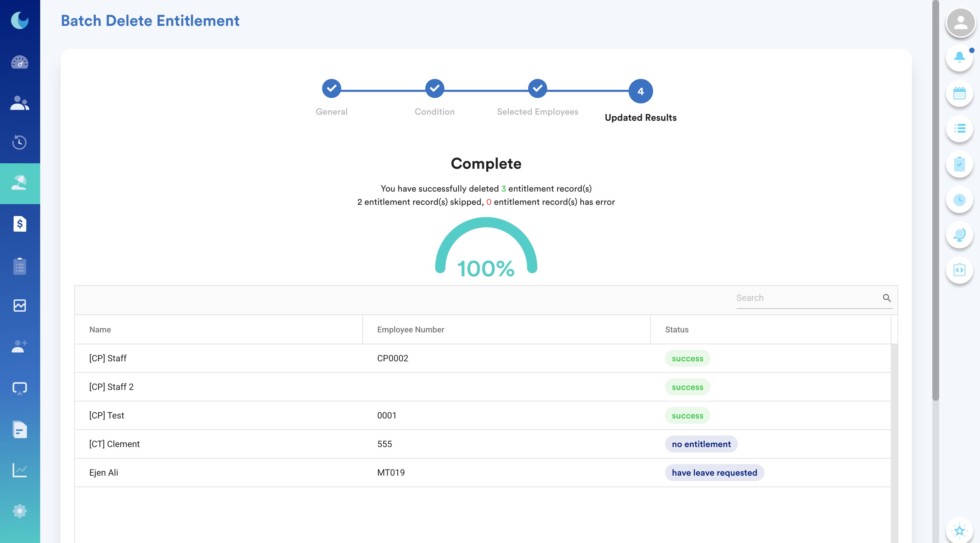Go back to the General step
This screenshot has height=543, width=980.
(331, 88)
